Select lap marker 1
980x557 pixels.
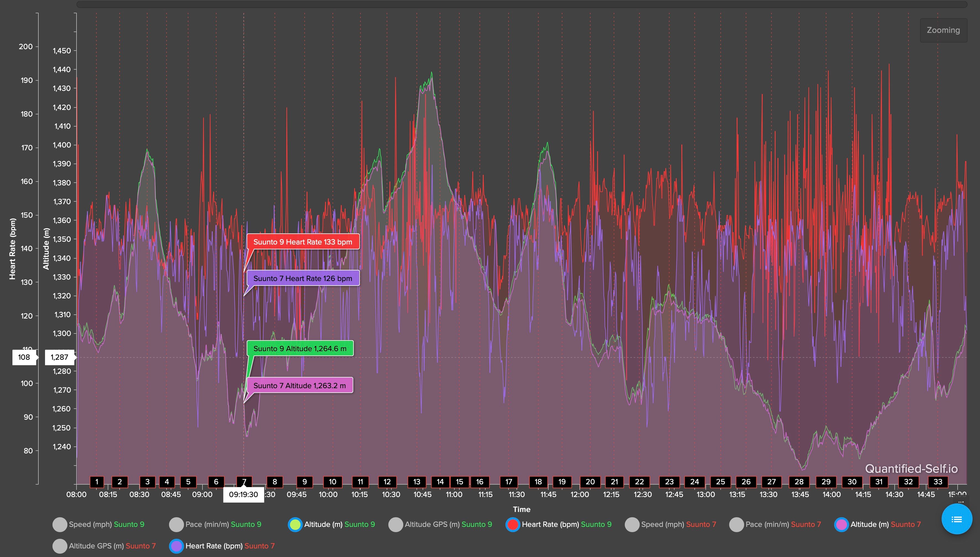tap(97, 482)
